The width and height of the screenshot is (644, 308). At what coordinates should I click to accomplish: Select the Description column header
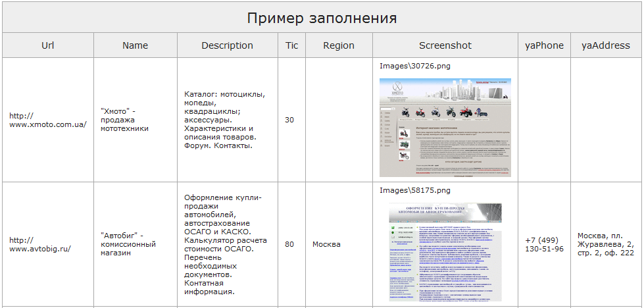point(227,45)
